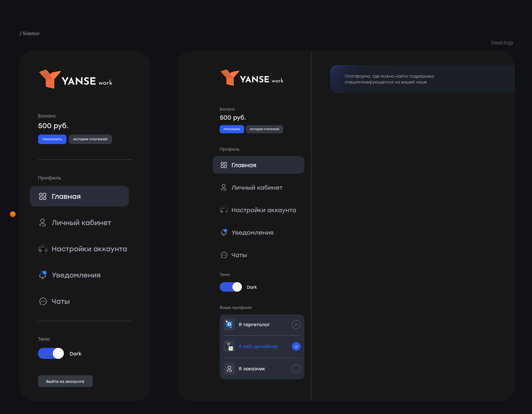Switch off Dark theme in desktop sidebar
Viewport: 532px width, 414px height.
point(231,287)
